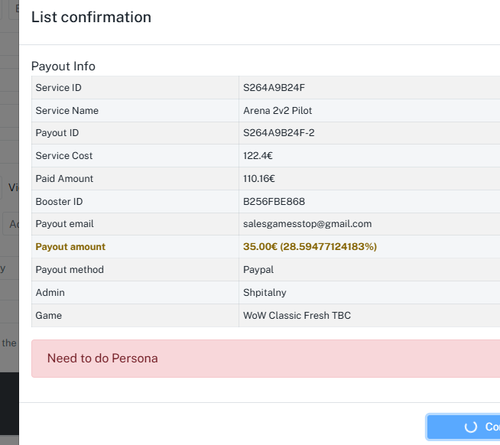Click the 'Payout ID' label cell
This screenshot has height=445, width=500.
(x=135, y=133)
